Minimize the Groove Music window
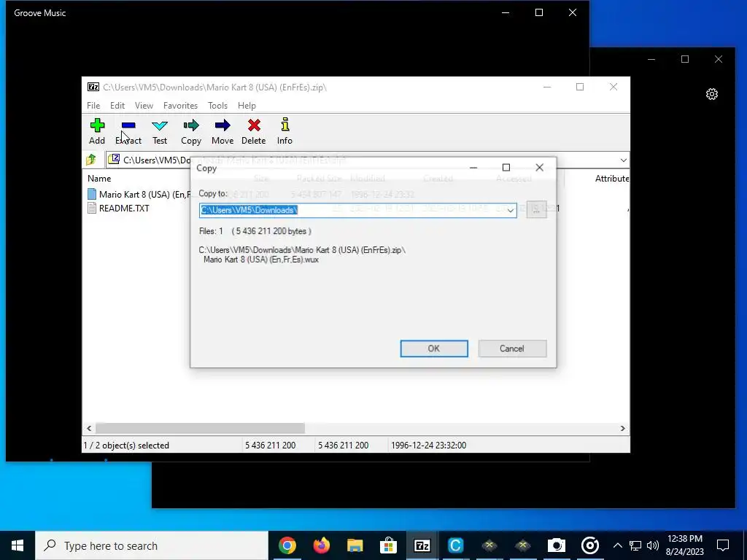 (506, 13)
